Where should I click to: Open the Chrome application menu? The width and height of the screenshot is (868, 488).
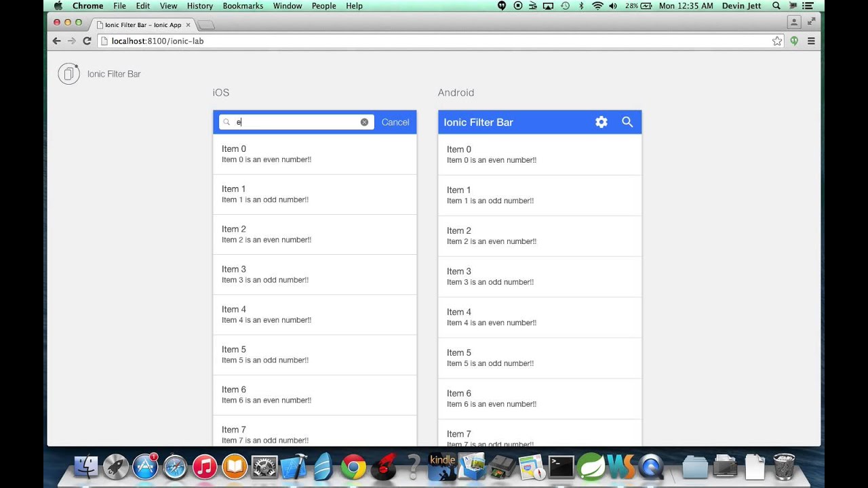(x=88, y=5)
